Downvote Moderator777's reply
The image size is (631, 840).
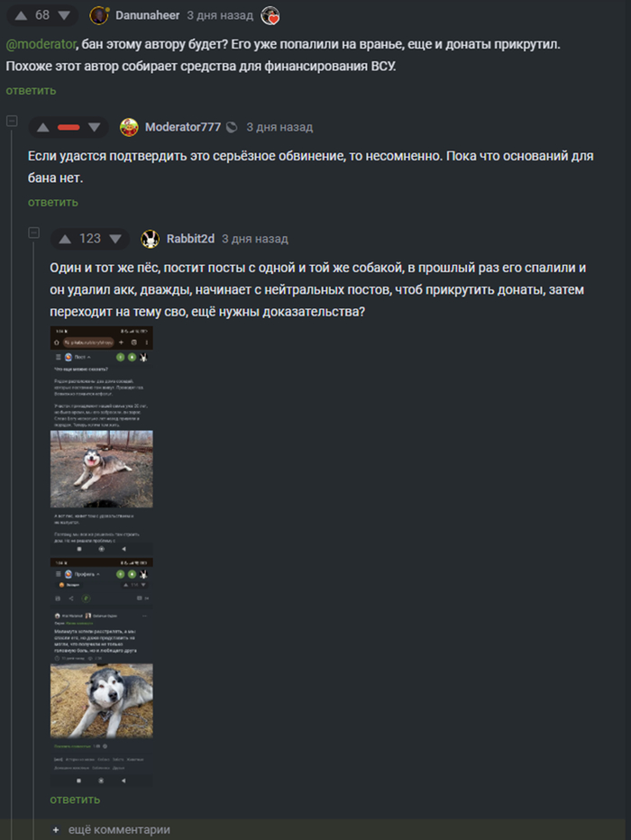pos(95,127)
